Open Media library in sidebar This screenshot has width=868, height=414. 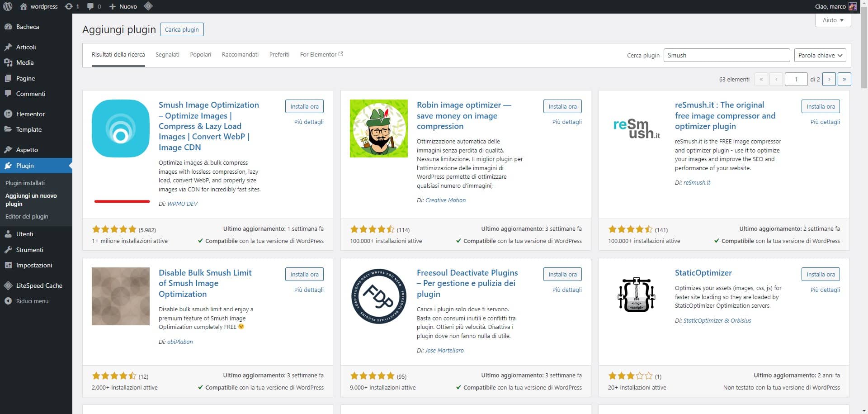(x=36, y=62)
